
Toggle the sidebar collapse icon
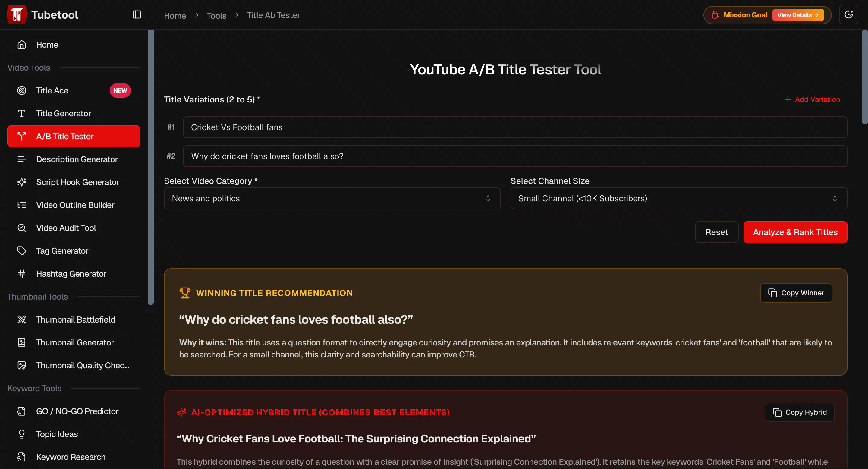click(x=137, y=14)
